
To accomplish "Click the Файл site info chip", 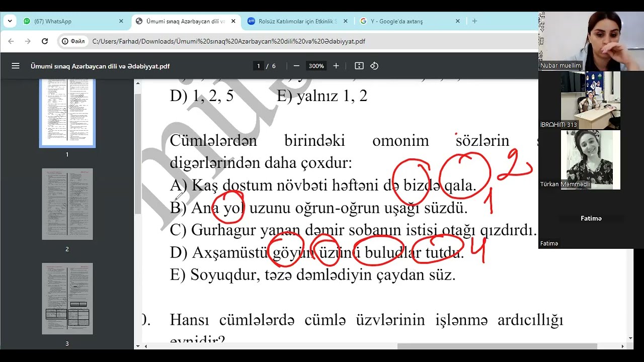I will [x=73, y=41].
